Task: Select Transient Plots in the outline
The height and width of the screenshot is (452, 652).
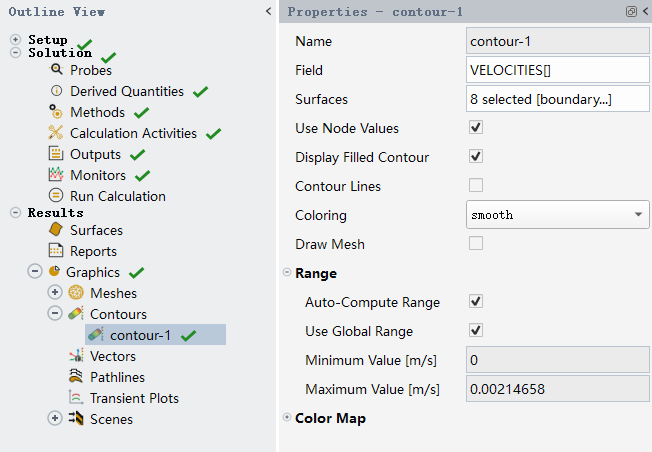Action: tap(134, 398)
